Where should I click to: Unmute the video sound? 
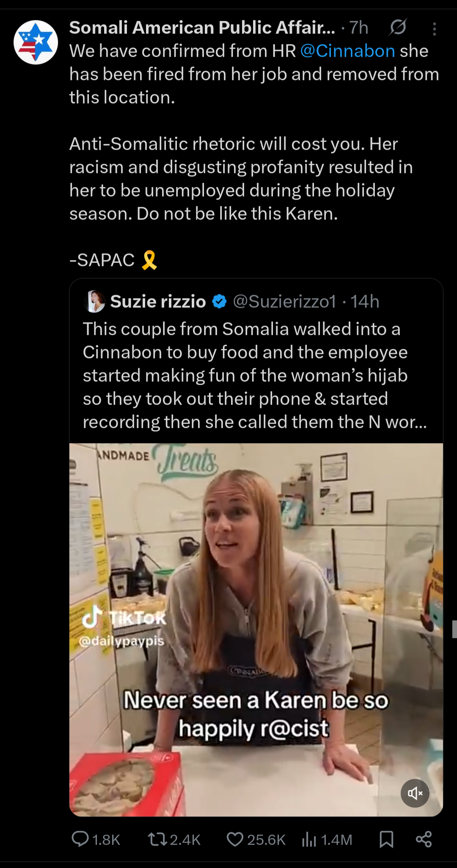415,793
